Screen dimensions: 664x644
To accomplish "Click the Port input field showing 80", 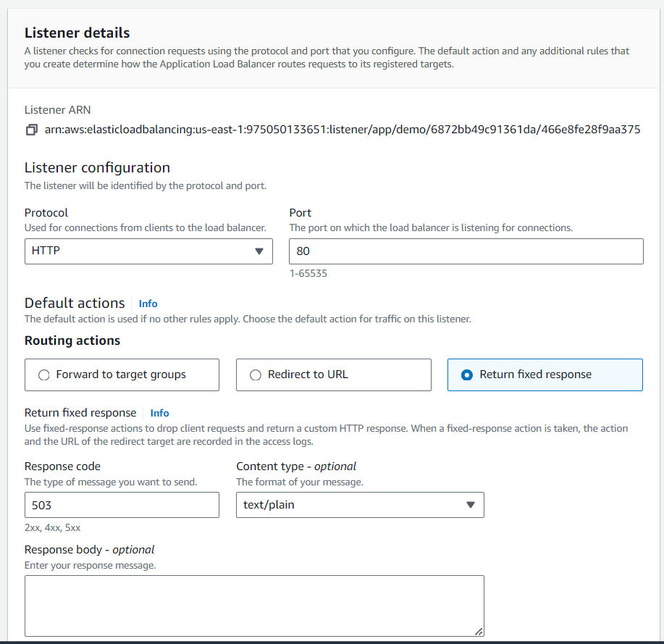I will tap(466, 251).
